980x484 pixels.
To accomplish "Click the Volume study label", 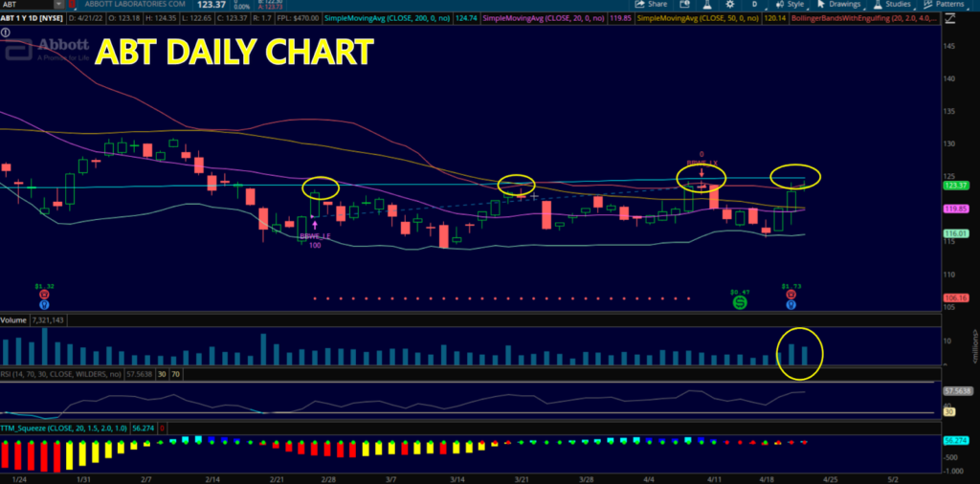I will [13, 319].
